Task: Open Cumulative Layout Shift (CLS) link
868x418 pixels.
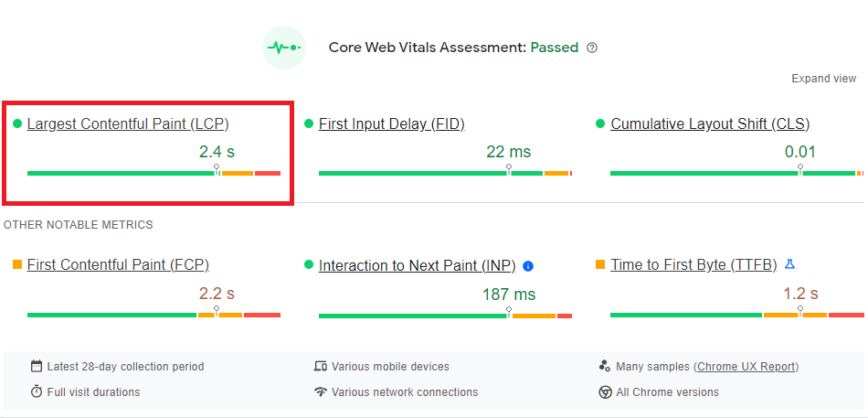Action: [710, 124]
